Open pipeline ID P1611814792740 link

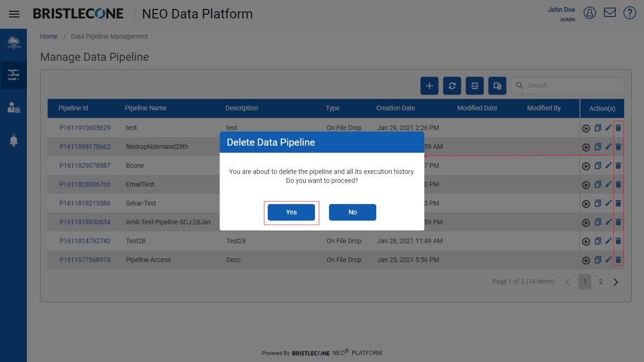[x=85, y=241]
